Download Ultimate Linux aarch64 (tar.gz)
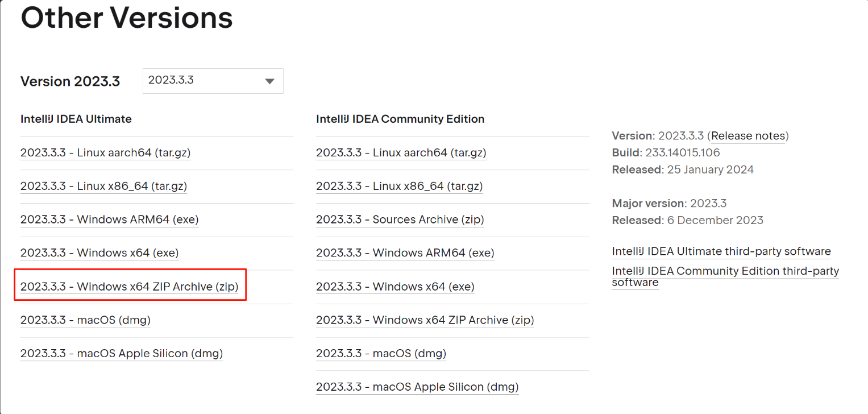 105,153
